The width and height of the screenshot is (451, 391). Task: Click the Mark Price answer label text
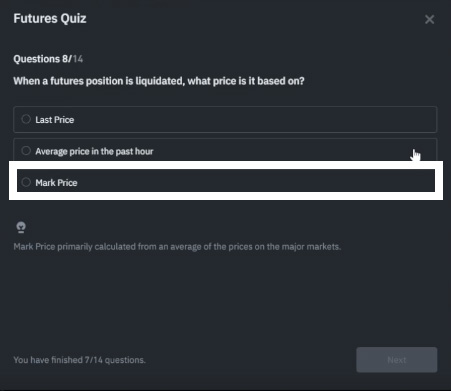56,183
